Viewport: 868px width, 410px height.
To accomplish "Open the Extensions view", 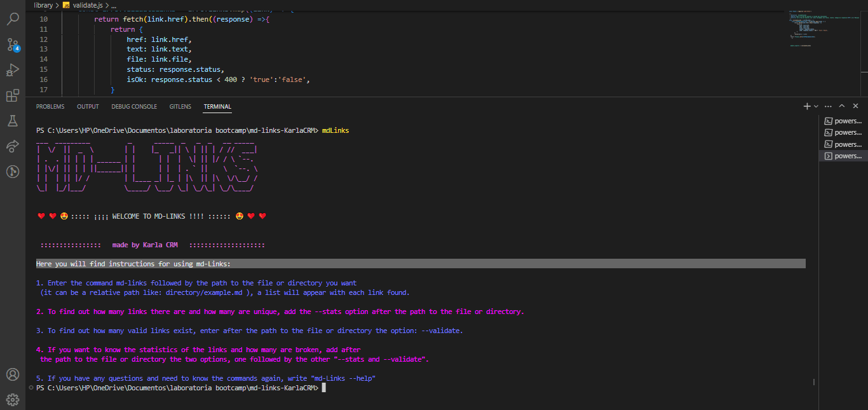I will (13, 95).
